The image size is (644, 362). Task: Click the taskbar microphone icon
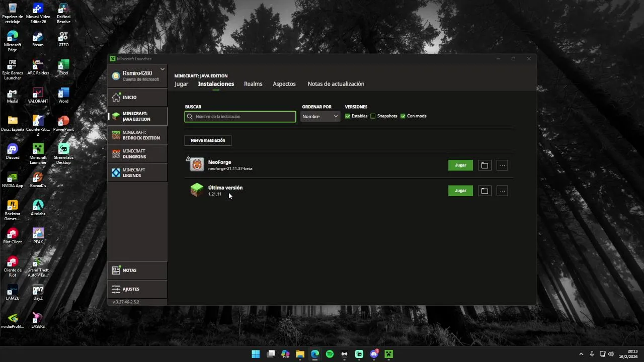point(592,354)
